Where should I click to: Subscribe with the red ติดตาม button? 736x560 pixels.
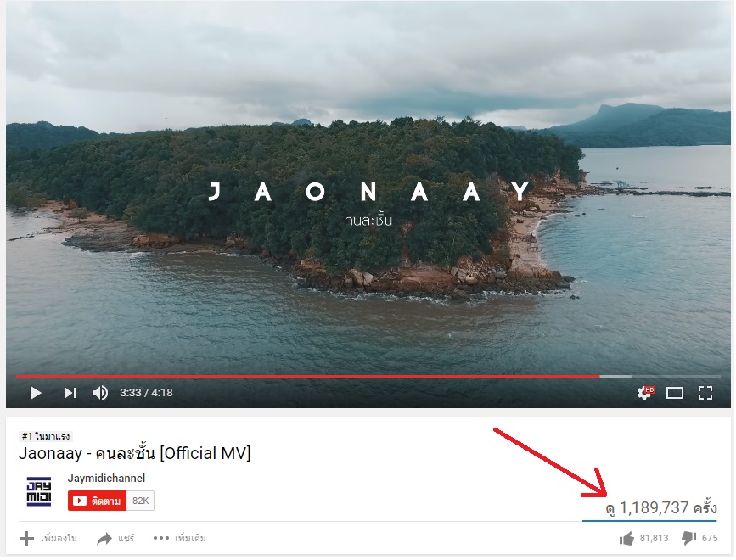point(97,501)
